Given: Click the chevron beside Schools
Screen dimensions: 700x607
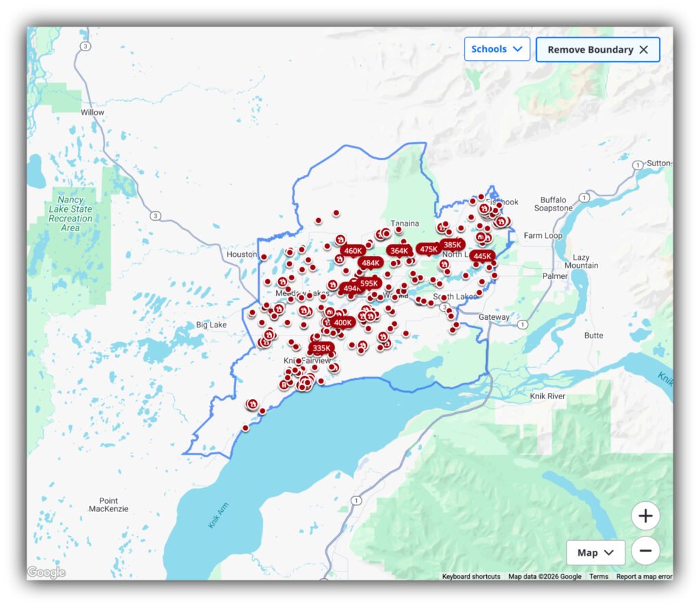Looking at the screenshot, I should pos(517,49).
